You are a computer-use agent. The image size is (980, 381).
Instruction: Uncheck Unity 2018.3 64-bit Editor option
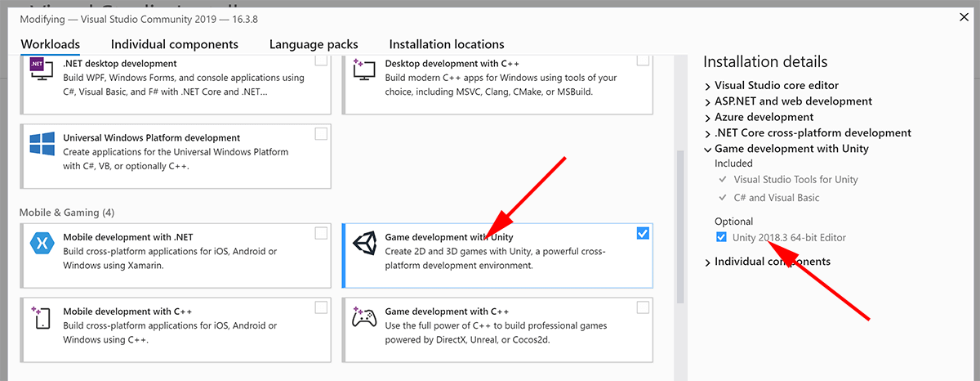click(720, 237)
